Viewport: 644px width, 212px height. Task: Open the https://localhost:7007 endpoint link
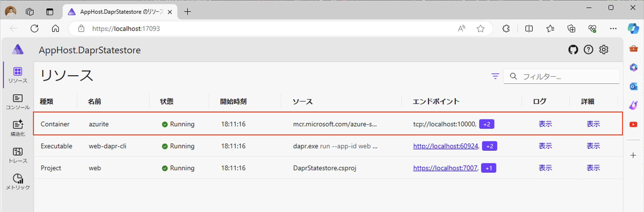coord(445,168)
